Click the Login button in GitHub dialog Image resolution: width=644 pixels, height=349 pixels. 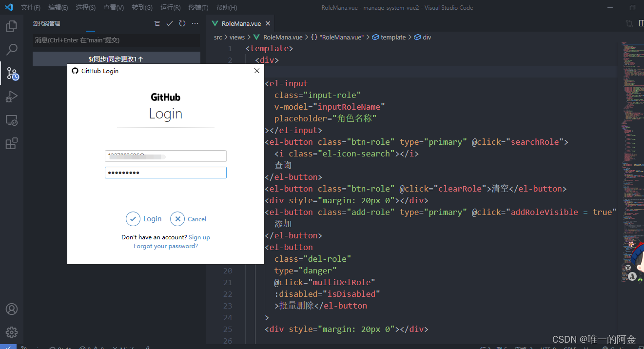tap(144, 219)
